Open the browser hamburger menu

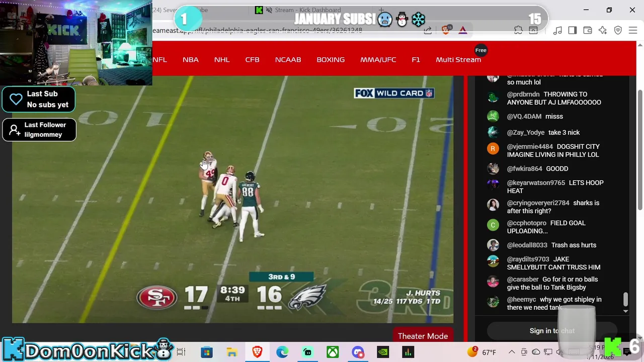[633, 31]
